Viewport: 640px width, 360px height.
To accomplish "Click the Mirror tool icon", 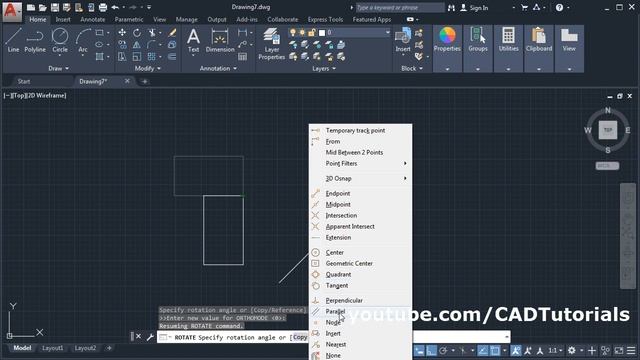I will [x=137, y=44].
